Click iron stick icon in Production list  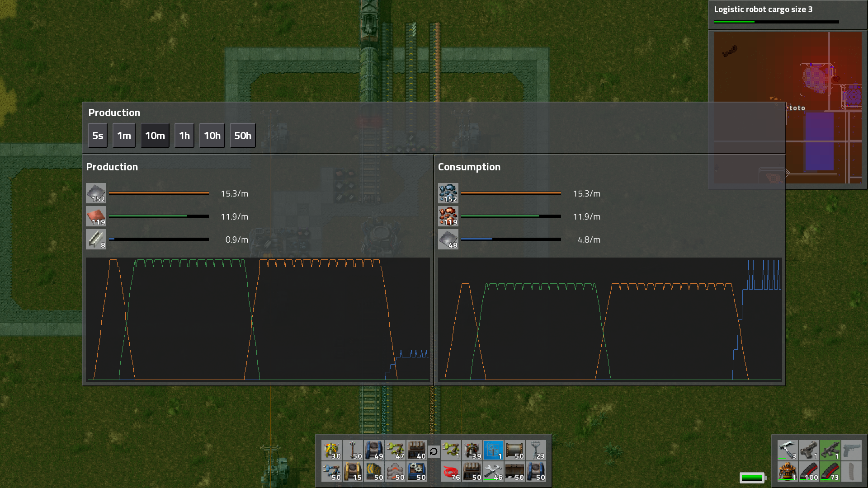coord(96,239)
